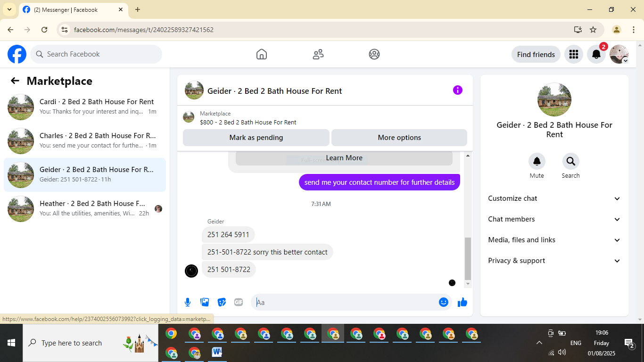This screenshot has height=362, width=644.
Task: Select Geider house rental conversation
Action: [x=85, y=175]
